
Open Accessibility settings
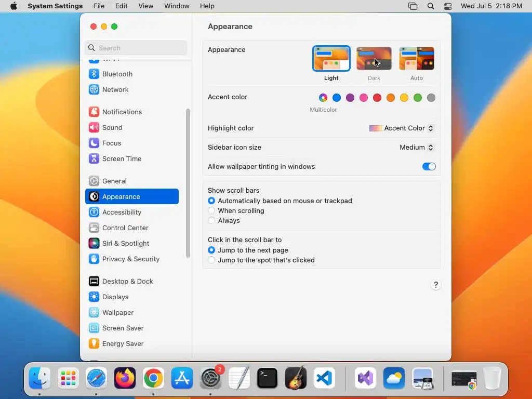pyautogui.click(x=131, y=212)
